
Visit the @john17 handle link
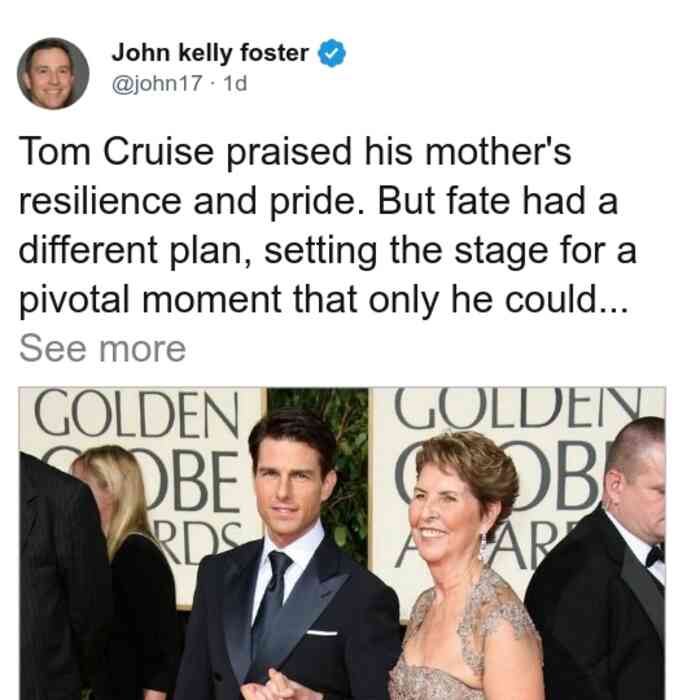[157, 83]
